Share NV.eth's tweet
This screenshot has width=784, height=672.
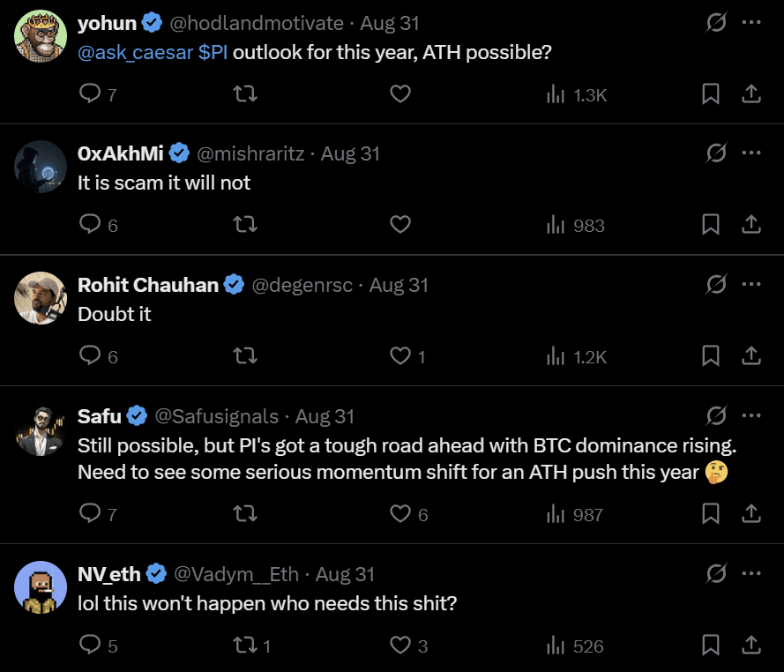tap(751, 645)
